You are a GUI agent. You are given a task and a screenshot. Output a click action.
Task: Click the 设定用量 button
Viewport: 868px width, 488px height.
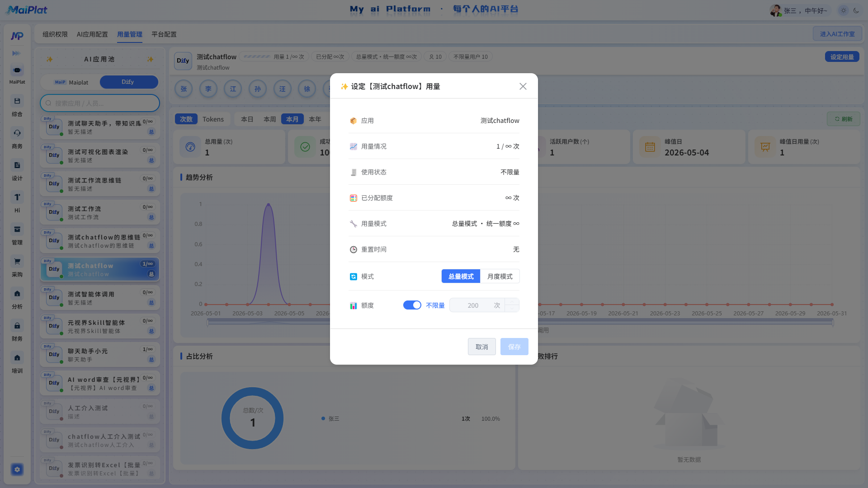[x=842, y=57]
